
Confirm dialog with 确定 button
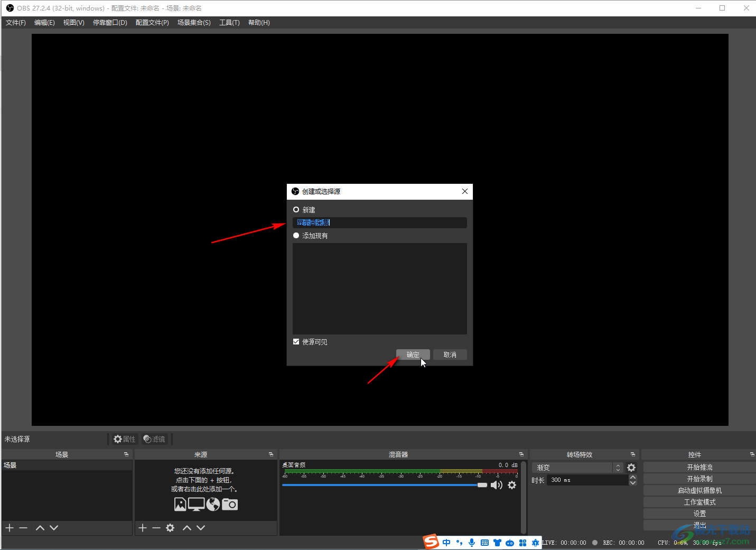click(x=413, y=355)
